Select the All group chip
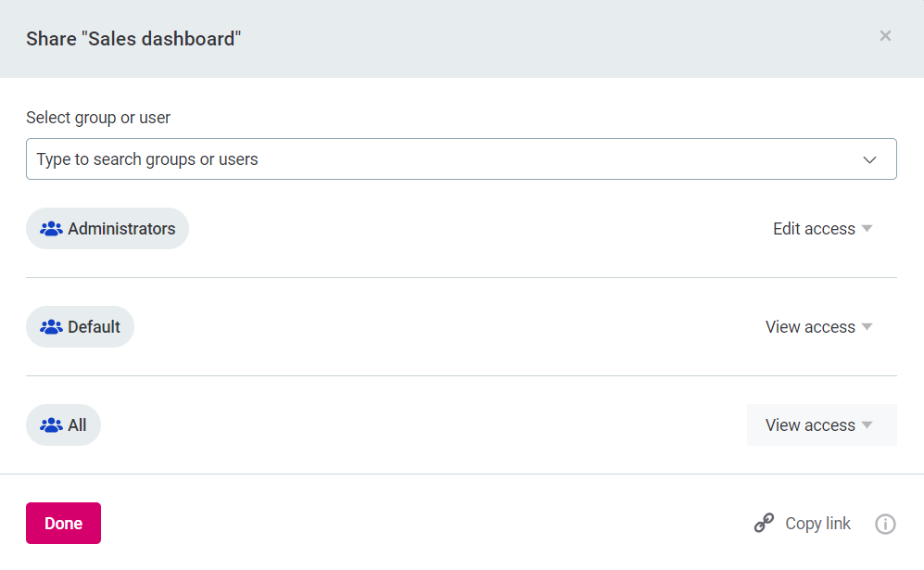Screen dimensions: 924x570 [x=63, y=424]
